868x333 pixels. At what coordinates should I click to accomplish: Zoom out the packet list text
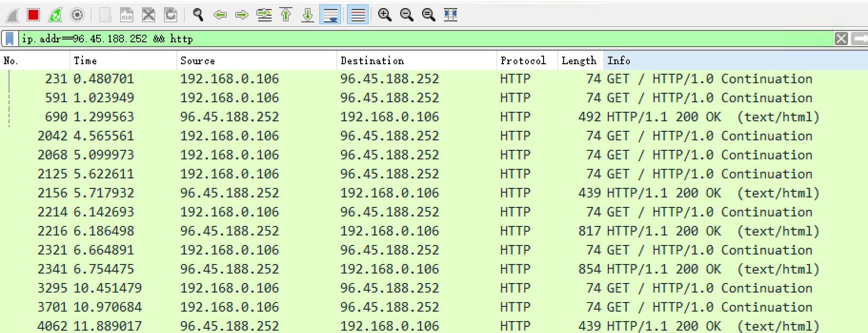406,15
